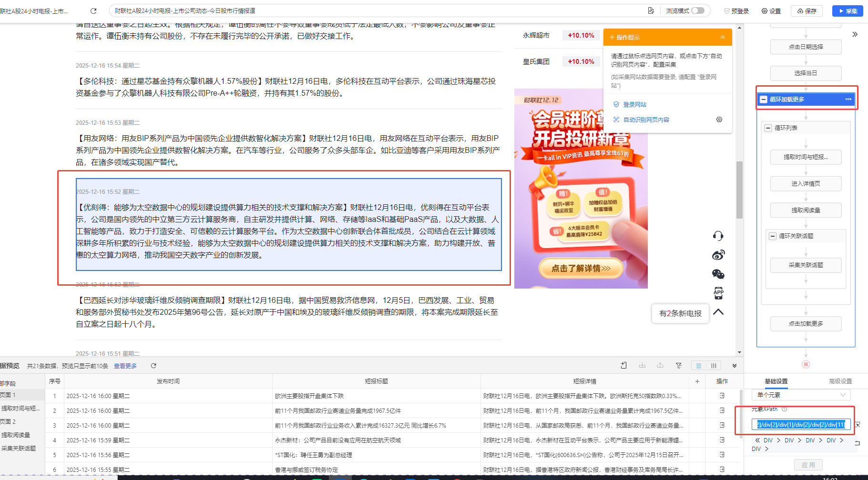The image size is (868, 480).
Task: Refresh the data preview
Action: (x=153, y=366)
